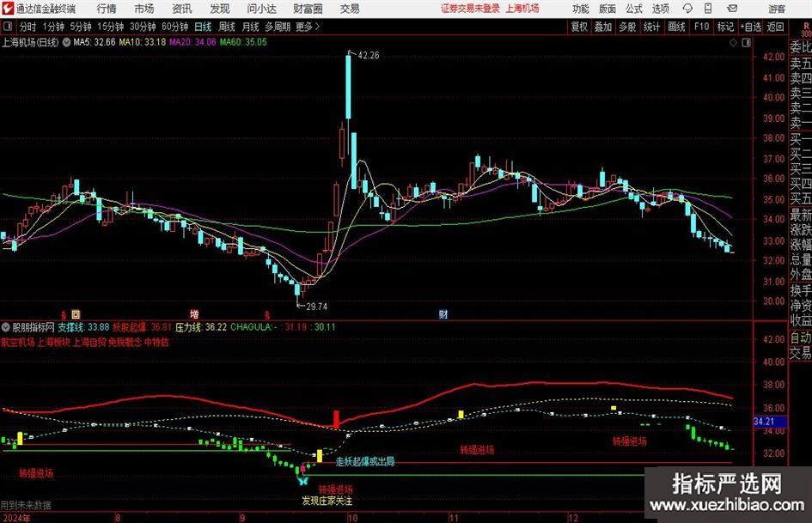Switch to 30分钟 period tab

(143, 27)
